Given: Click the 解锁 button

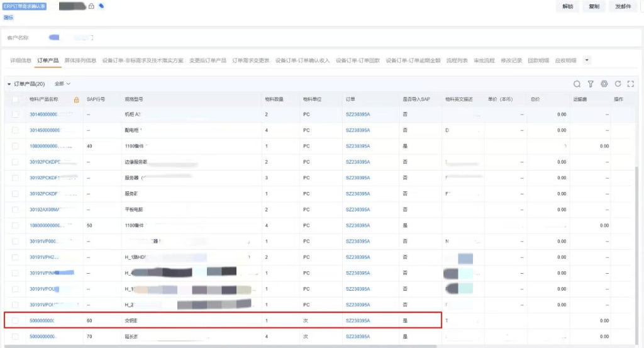Looking at the screenshot, I should pos(568,6).
